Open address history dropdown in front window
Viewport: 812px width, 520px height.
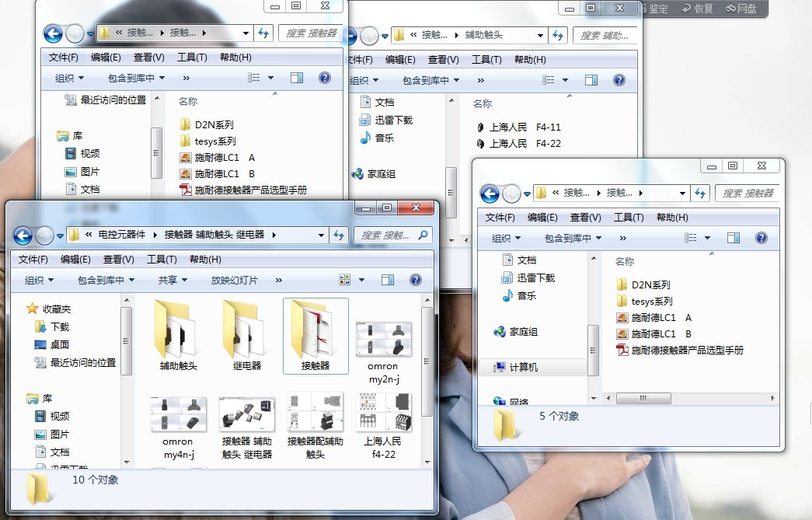(321, 236)
